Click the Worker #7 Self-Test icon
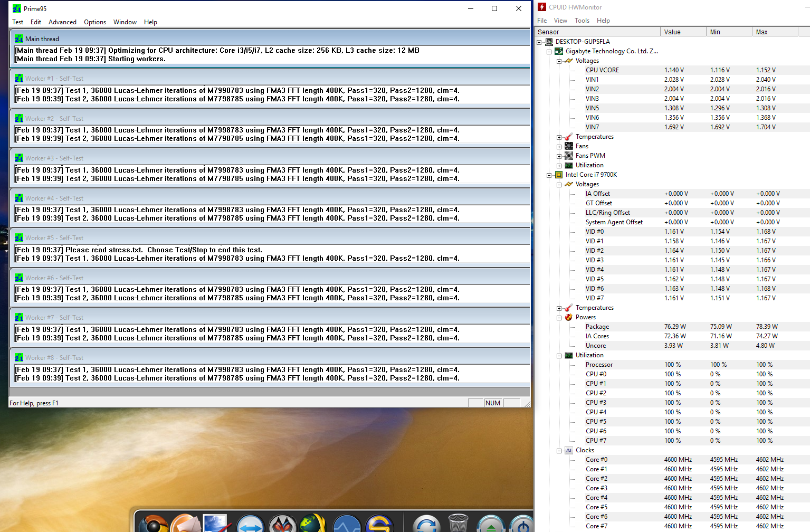 [19, 317]
